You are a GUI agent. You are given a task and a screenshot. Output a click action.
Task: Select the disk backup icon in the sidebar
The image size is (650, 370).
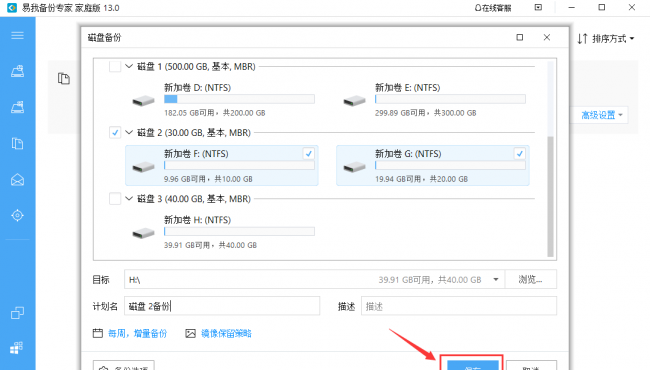click(x=17, y=71)
